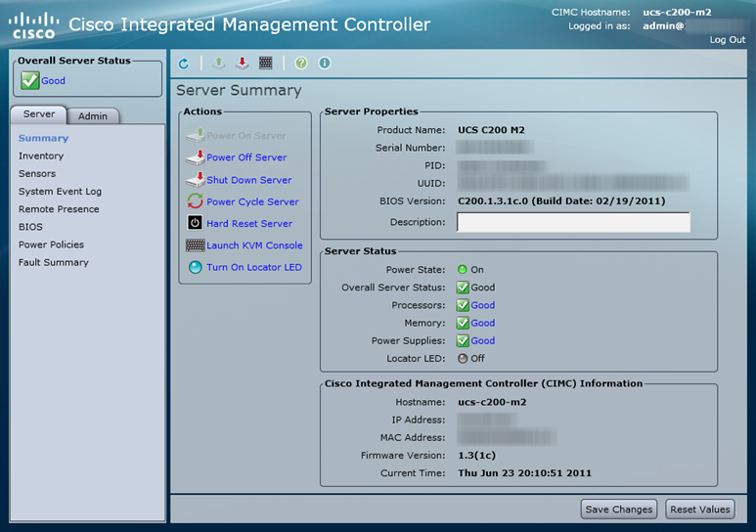
Task: Open Help using the question mark icon
Action: pos(301,64)
